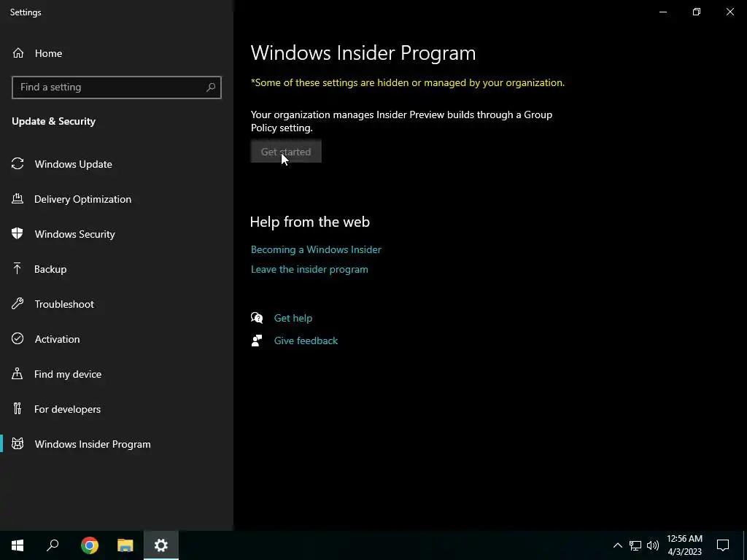The image size is (747, 560).
Task: Open the Troubleshoot page
Action: click(x=64, y=304)
